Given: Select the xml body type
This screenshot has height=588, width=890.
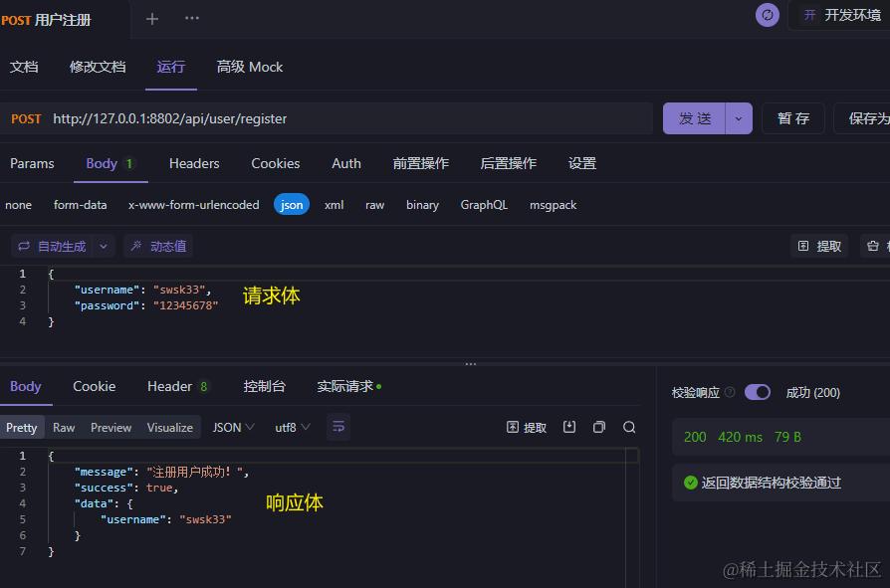Looking at the screenshot, I should click(x=334, y=205).
